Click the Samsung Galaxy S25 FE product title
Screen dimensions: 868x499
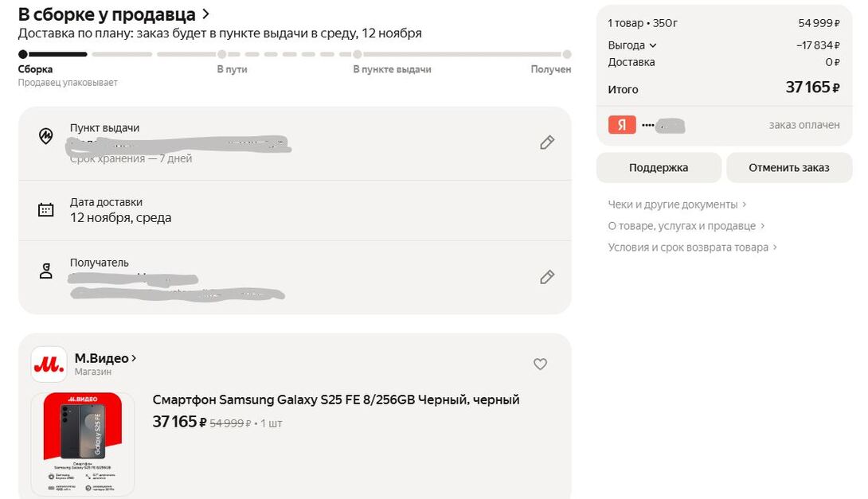(x=335, y=400)
